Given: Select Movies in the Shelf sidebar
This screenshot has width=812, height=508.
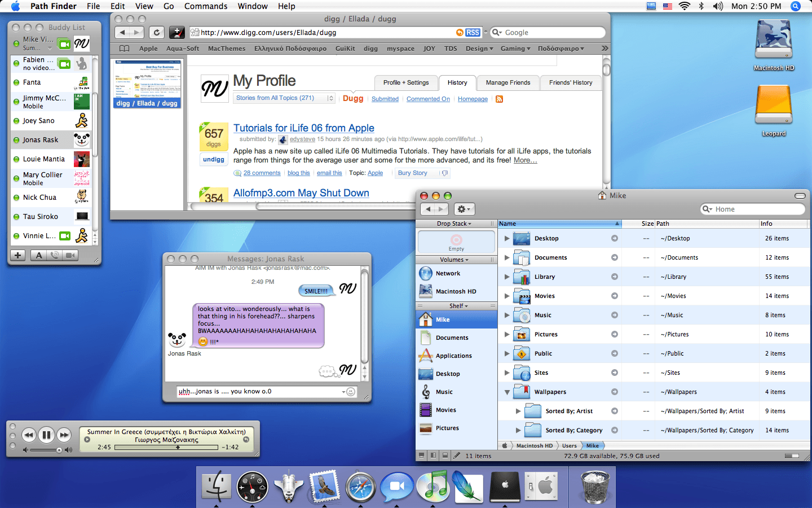Looking at the screenshot, I should click(457, 410).
